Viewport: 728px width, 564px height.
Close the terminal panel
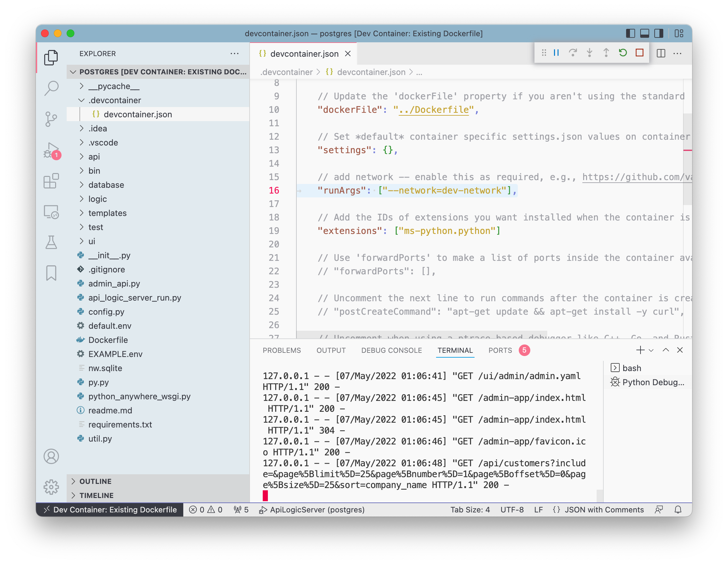680,350
